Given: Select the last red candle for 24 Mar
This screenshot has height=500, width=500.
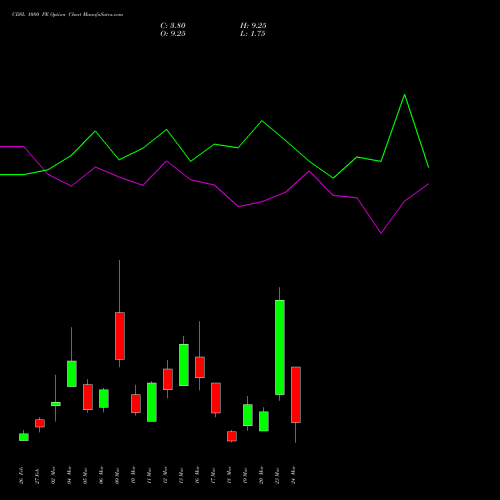Looking at the screenshot, I should coord(296,395).
